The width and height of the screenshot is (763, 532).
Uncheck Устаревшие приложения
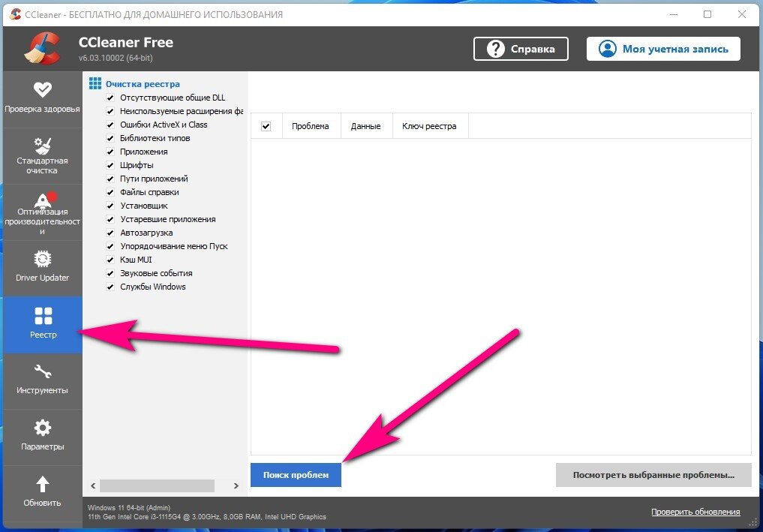point(110,219)
